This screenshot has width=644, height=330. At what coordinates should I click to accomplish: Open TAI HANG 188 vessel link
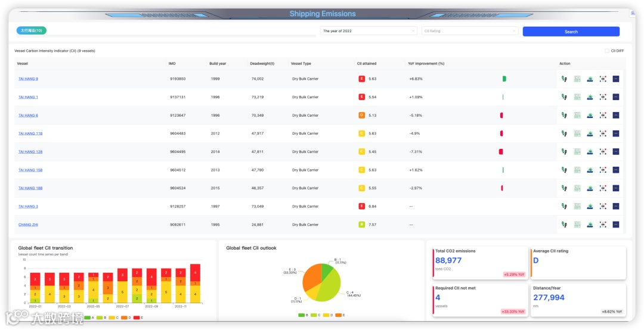(30, 188)
